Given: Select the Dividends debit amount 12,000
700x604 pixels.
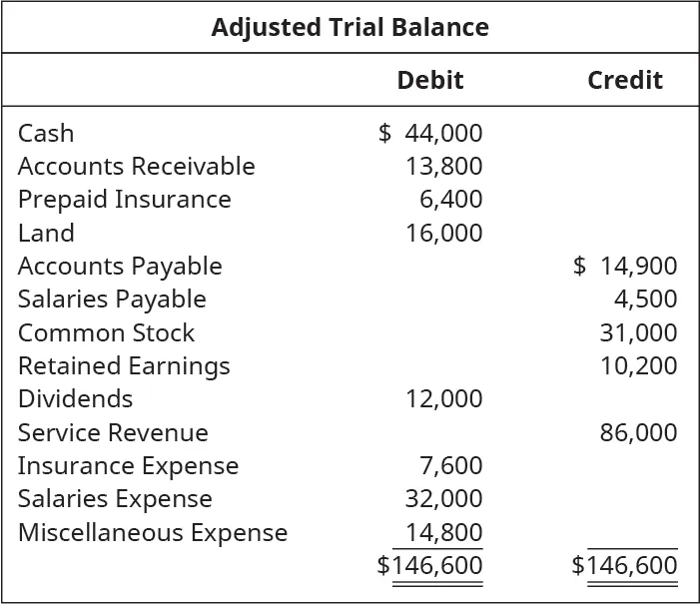Looking at the screenshot, I should [443, 399].
